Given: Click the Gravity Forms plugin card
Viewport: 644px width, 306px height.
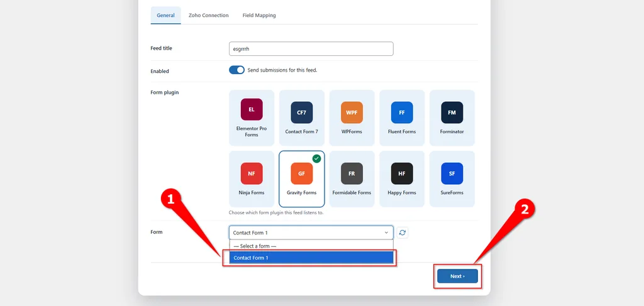Looking at the screenshot, I should coord(301,179).
